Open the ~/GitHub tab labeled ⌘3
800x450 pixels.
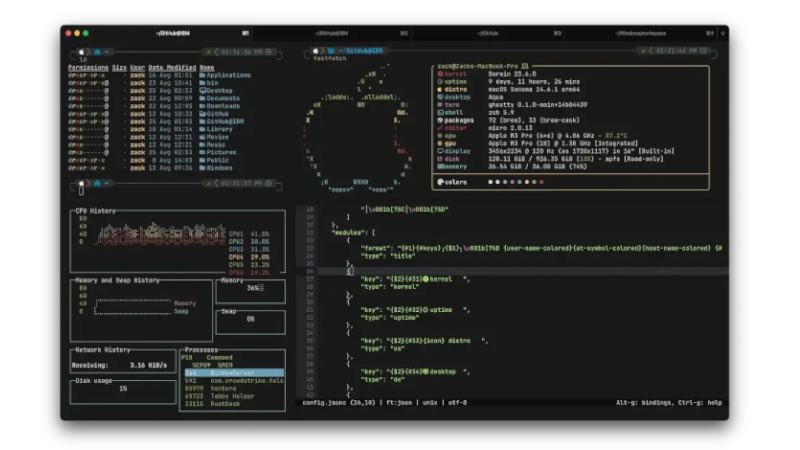(x=489, y=33)
